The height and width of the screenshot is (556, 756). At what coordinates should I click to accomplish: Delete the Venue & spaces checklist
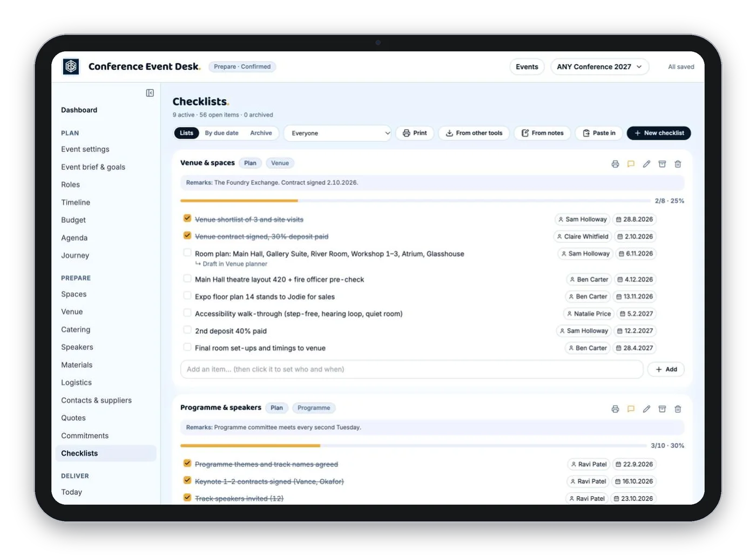point(678,164)
